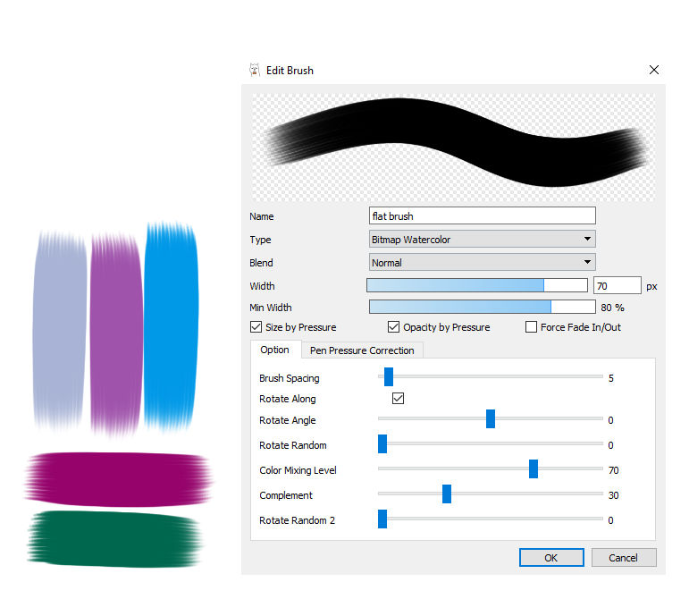
Task: Click the Width slider bar
Action: tap(477, 285)
